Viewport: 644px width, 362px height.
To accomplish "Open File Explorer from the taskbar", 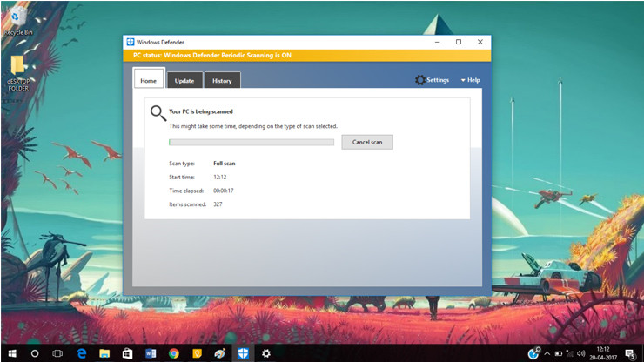I will 104,353.
